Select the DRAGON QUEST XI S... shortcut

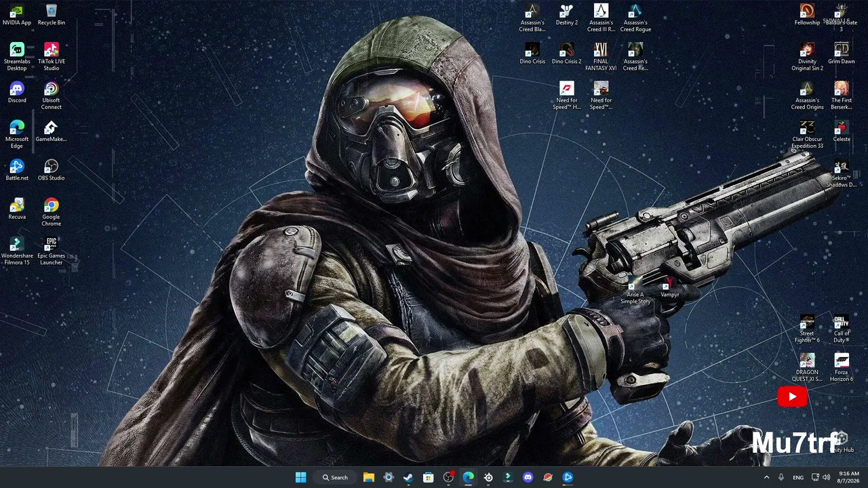point(807,368)
